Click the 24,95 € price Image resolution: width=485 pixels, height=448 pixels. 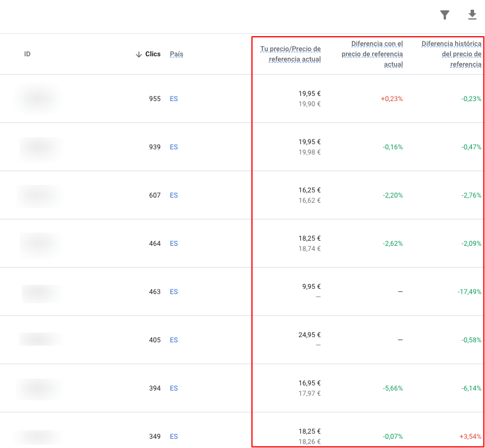(309, 335)
